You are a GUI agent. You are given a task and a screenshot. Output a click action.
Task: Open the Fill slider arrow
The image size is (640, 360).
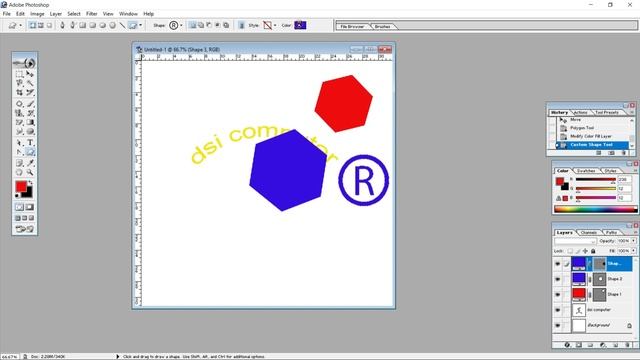(x=633, y=251)
